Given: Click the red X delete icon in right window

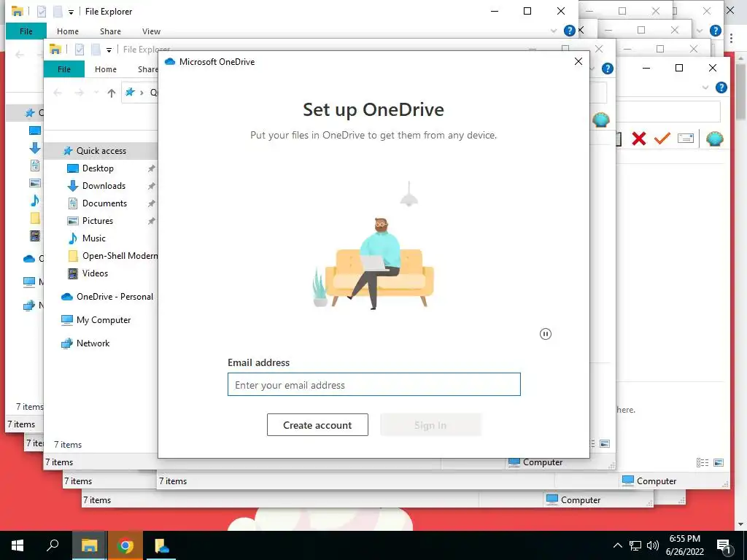Looking at the screenshot, I should click(639, 139).
